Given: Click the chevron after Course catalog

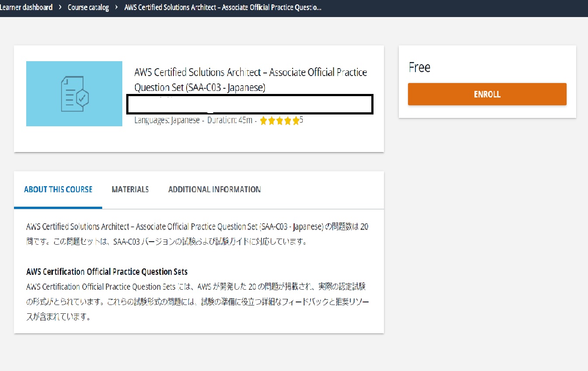Looking at the screenshot, I should (x=117, y=7).
